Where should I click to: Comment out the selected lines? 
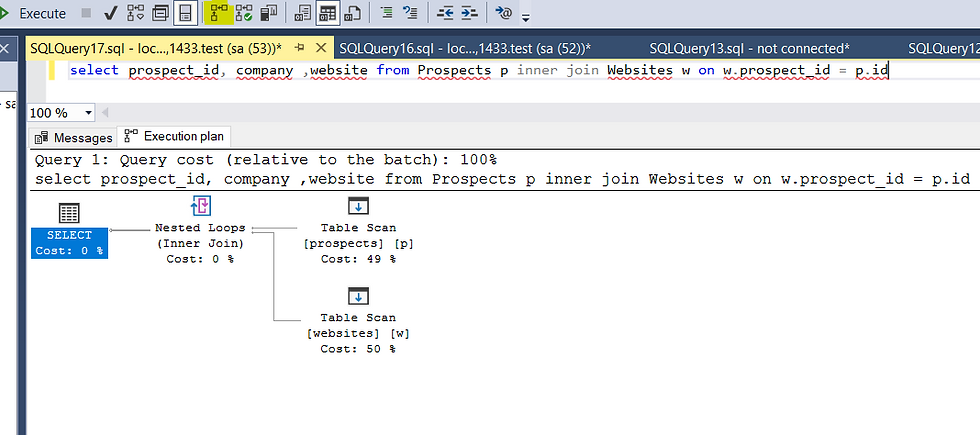click(x=387, y=13)
